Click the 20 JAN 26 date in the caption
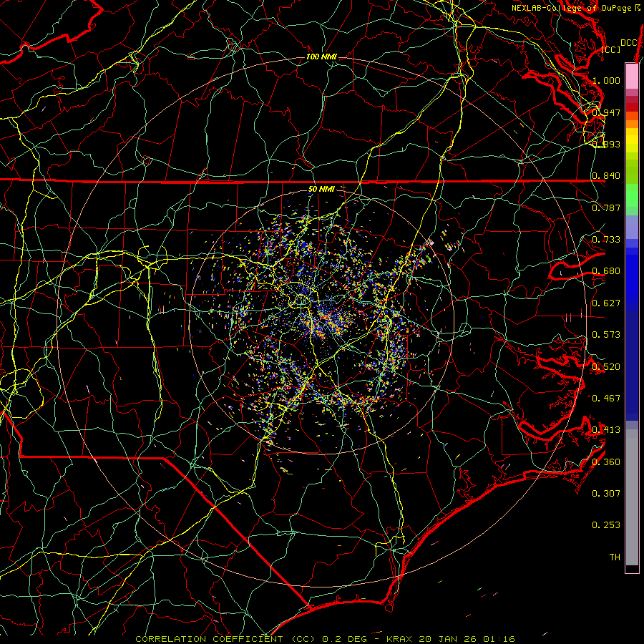The image size is (644, 644). 447,639
